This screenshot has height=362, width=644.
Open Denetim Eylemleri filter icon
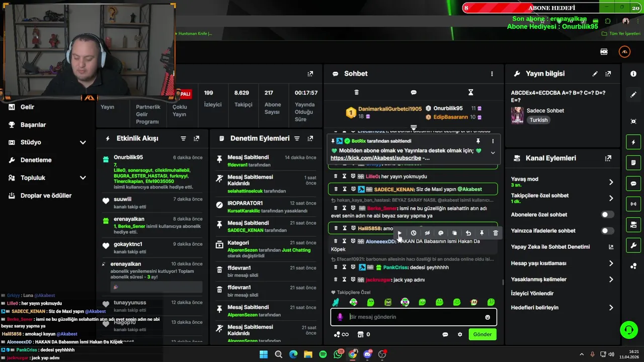tap(297, 139)
